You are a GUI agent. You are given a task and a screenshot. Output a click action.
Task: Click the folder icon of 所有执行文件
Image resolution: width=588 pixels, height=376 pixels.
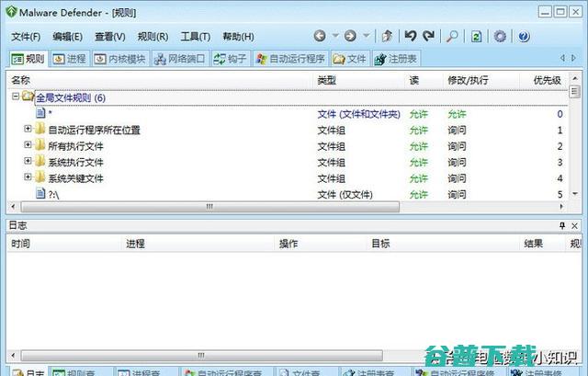click(x=40, y=145)
